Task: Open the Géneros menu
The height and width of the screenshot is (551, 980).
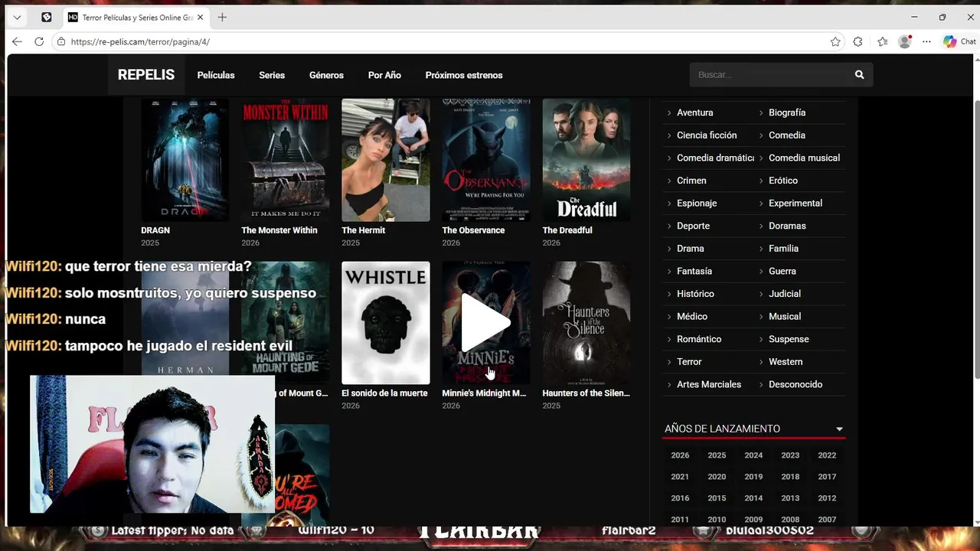Action: pyautogui.click(x=326, y=75)
